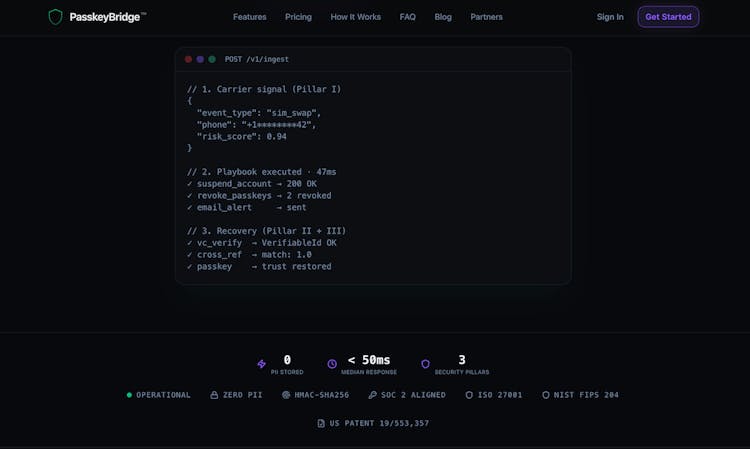This screenshot has width=750, height=449.
Task: Go to the Pricing page
Action: [298, 17]
